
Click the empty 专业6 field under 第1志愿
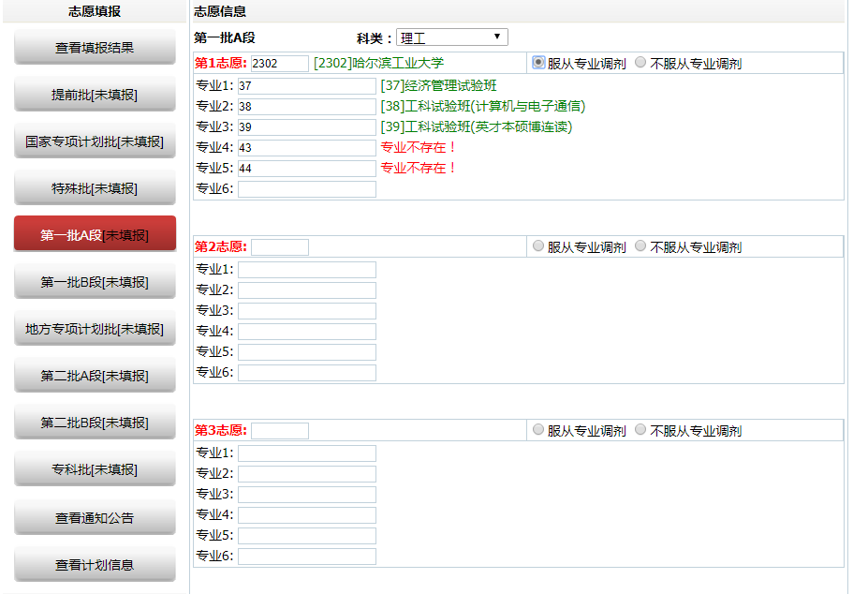click(306, 189)
